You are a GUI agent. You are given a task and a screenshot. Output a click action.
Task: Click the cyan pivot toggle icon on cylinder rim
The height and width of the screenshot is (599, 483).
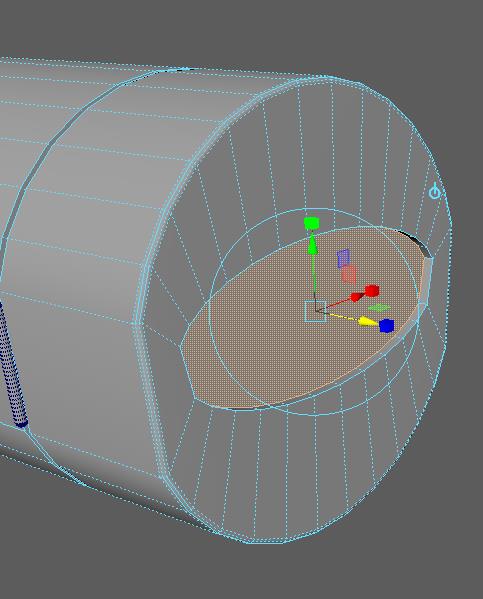click(435, 192)
